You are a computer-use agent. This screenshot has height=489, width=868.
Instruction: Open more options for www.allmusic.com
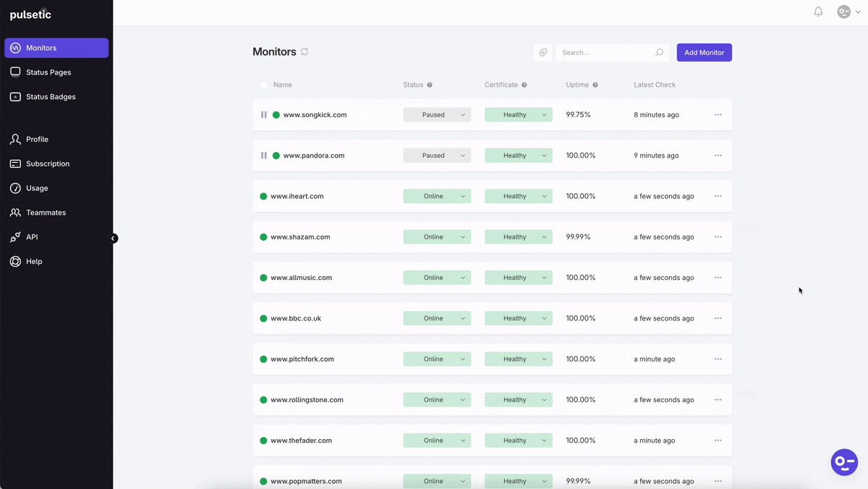(718, 278)
